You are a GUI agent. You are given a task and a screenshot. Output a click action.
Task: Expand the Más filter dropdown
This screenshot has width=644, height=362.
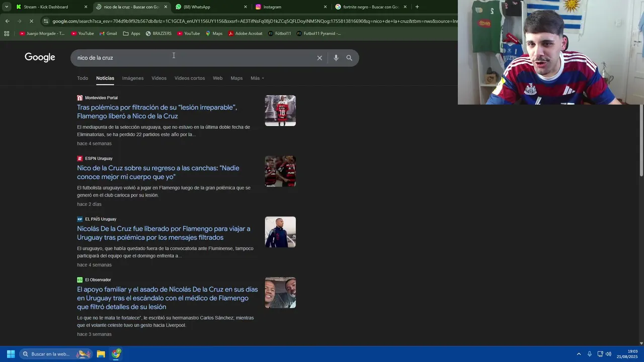257,78
